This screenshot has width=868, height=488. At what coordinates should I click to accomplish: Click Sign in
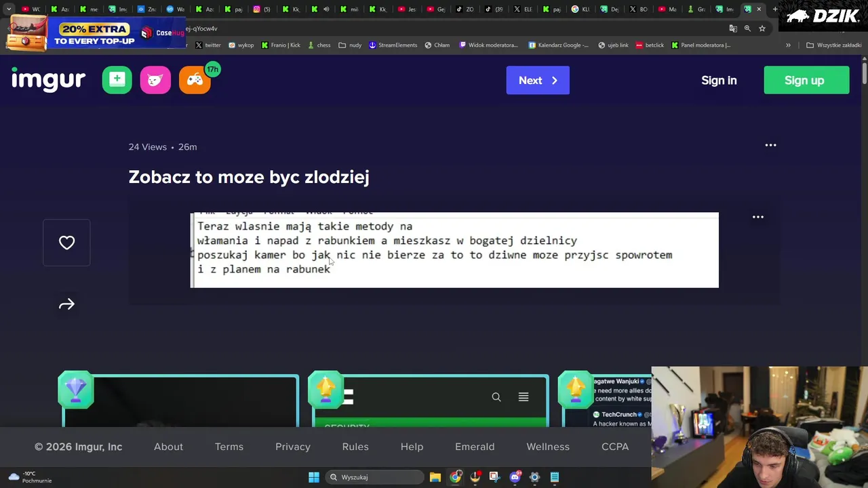[719, 80]
